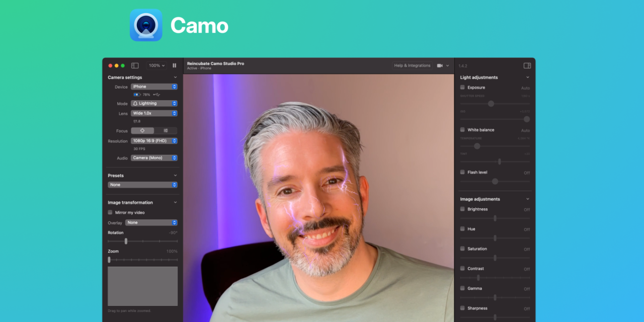Image resolution: width=644 pixels, height=322 pixels.
Task: Click the Help & Integrations button
Action: pyautogui.click(x=412, y=65)
